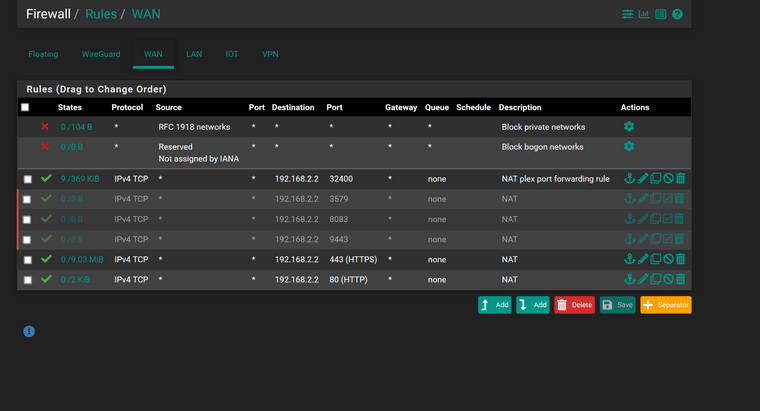
Task: Open the related status chart icon
Action: pos(644,14)
